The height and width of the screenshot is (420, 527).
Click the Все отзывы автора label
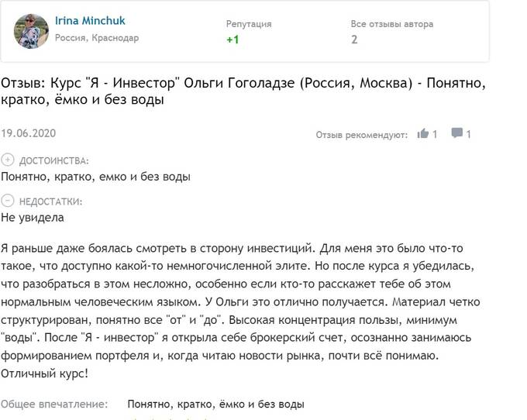392,24
